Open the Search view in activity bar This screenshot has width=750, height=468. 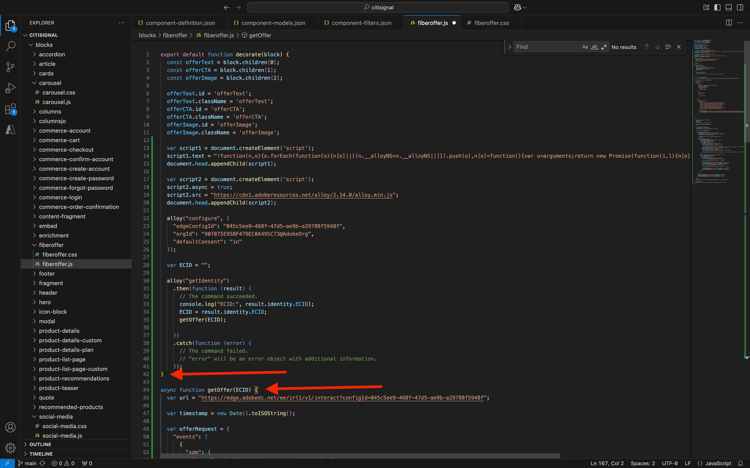11,46
